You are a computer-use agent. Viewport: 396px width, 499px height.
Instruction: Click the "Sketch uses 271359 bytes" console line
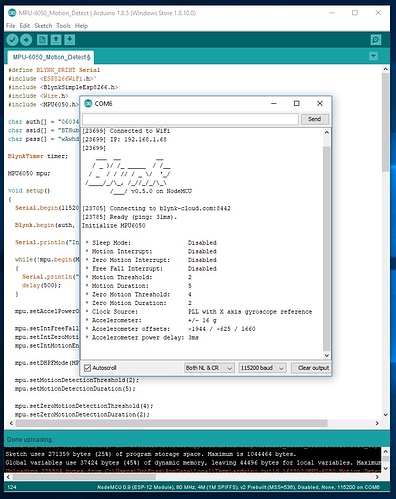[x=151, y=454]
